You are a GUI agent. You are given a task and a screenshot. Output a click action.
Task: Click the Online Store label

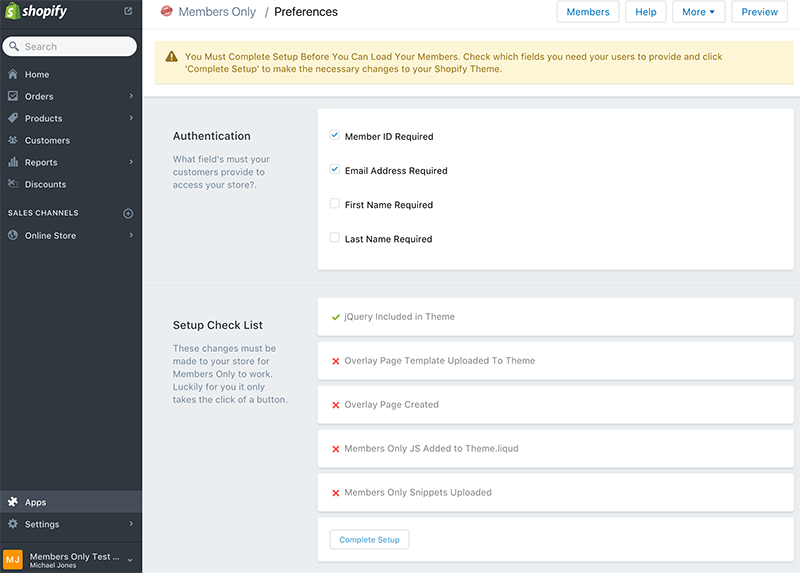(x=51, y=236)
